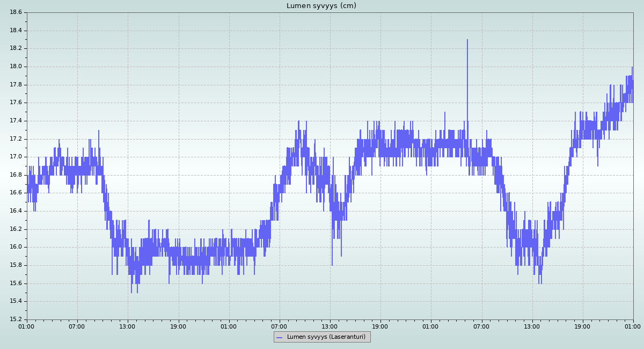Viewport: 644px width, 349px height.
Task: Click the first 19:00 time axis label
Action: click(x=178, y=326)
